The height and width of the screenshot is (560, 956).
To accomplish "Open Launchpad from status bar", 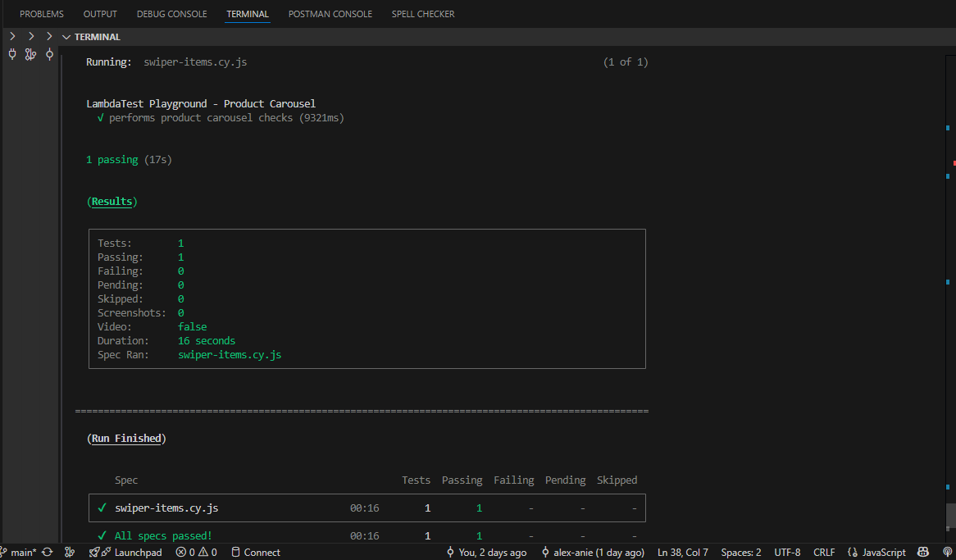I will (x=138, y=552).
